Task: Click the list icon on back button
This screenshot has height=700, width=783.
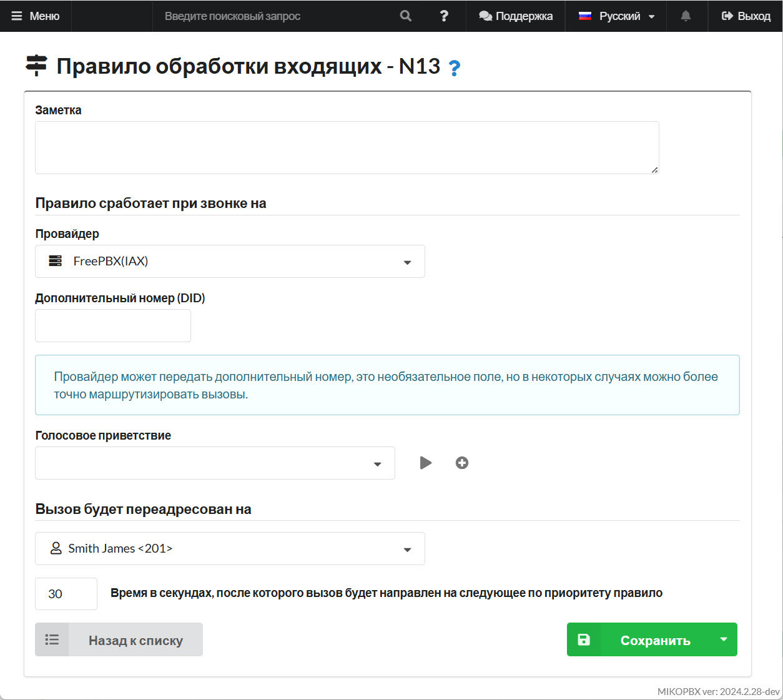Action: coord(52,639)
